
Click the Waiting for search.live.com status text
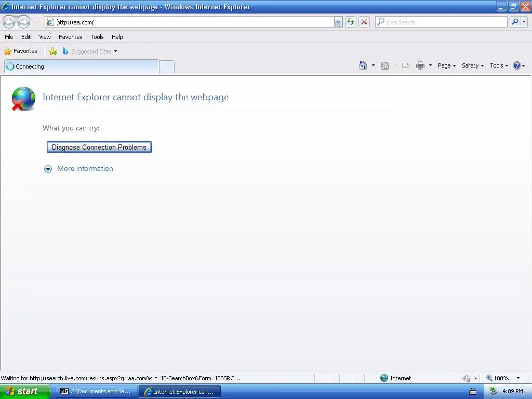pos(121,378)
